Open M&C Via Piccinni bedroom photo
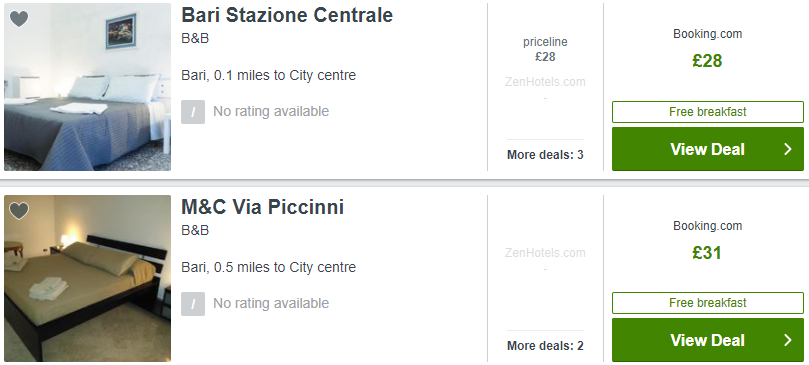The image size is (809, 365). click(x=87, y=278)
